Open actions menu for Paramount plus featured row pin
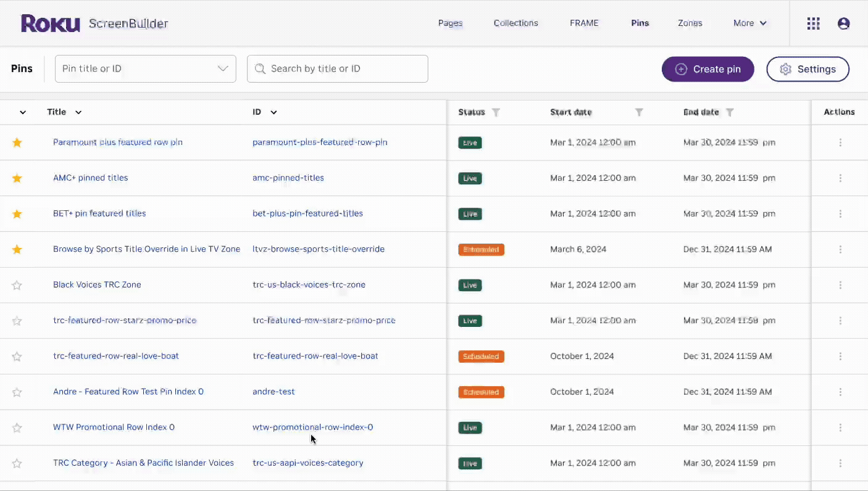Screen dimensions: 868x491 (x=840, y=142)
